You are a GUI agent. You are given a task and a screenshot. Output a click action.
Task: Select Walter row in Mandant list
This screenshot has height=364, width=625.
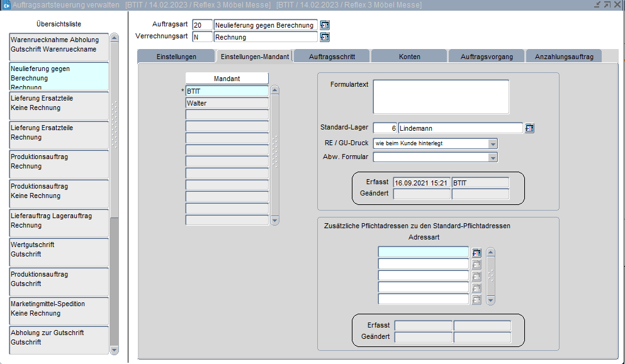click(x=227, y=103)
